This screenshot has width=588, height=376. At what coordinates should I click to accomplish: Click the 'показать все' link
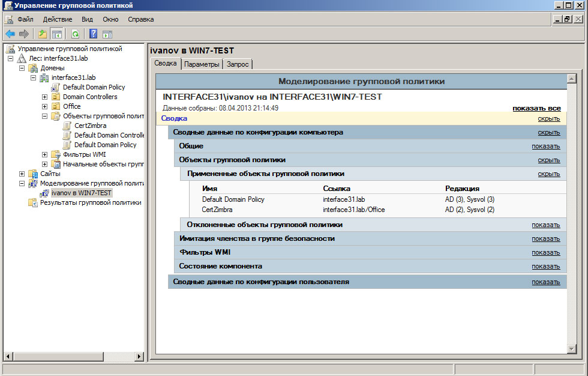point(536,108)
